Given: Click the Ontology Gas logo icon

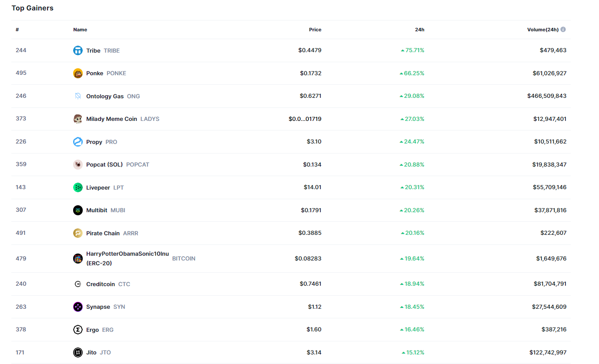Looking at the screenshot, I should (x=77, y=96).
